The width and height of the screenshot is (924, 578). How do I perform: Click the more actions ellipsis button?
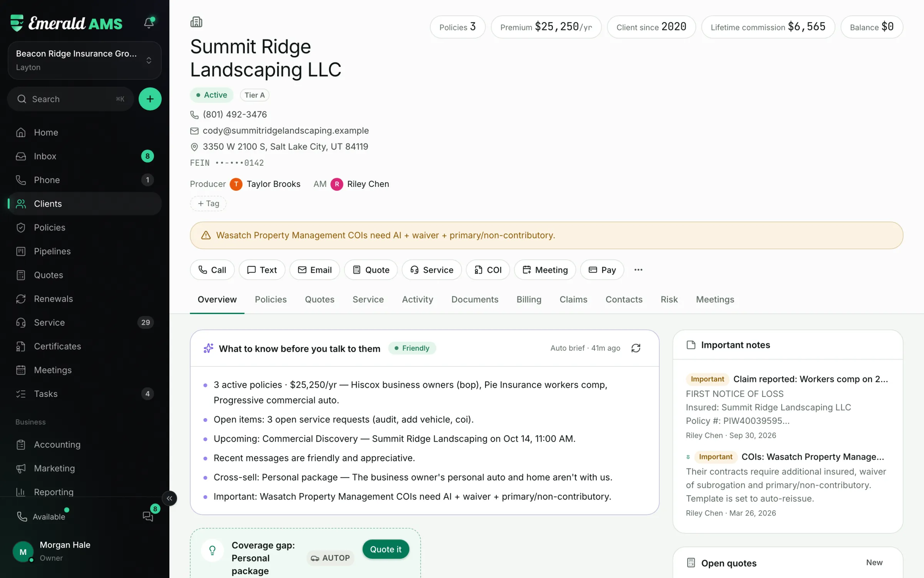tap(638, 270)
